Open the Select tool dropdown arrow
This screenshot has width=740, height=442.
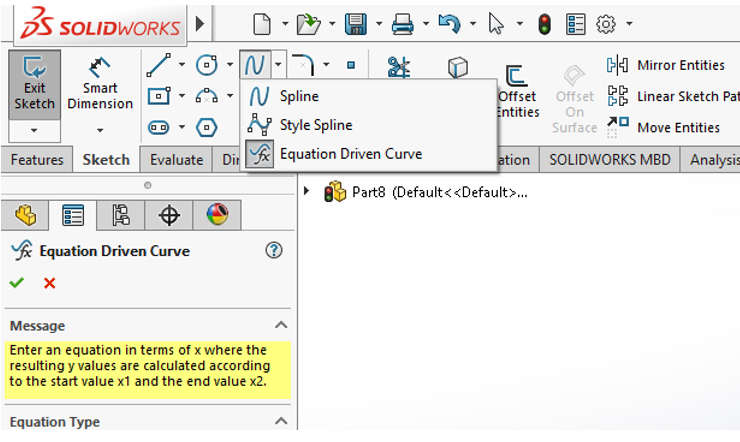520,23
